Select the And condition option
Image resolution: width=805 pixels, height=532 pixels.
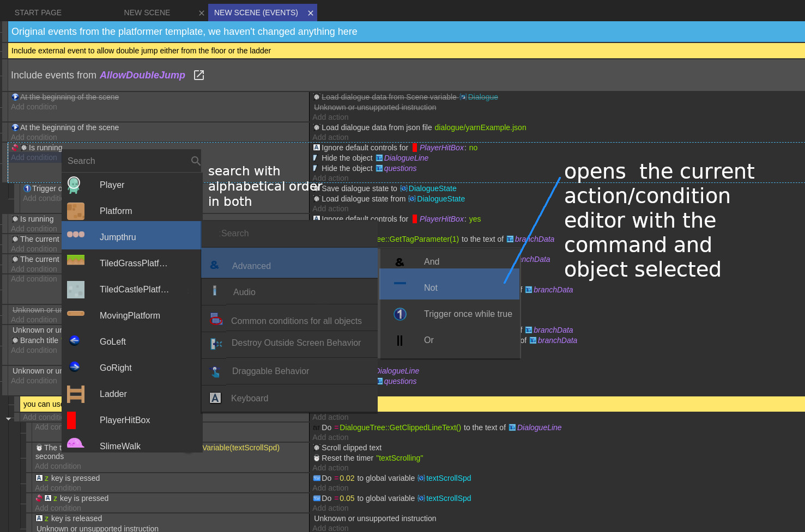[431, 261]
